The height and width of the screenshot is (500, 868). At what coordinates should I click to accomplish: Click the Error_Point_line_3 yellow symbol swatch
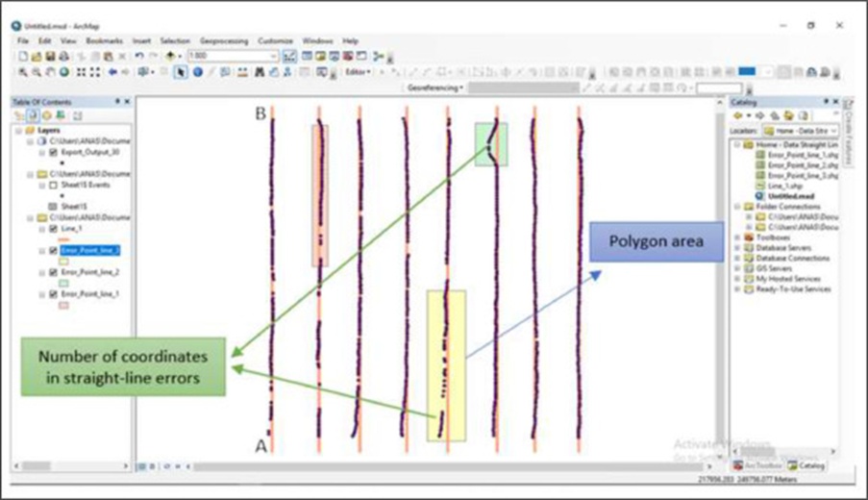(63, 262)
